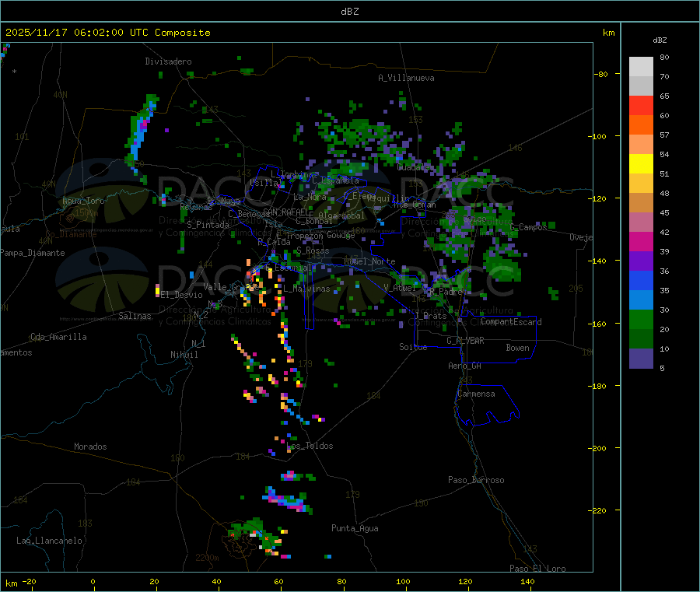The image size is (700, 592).
Task: Click the El_Desvio place label
Action: click(x=182, y=295)
